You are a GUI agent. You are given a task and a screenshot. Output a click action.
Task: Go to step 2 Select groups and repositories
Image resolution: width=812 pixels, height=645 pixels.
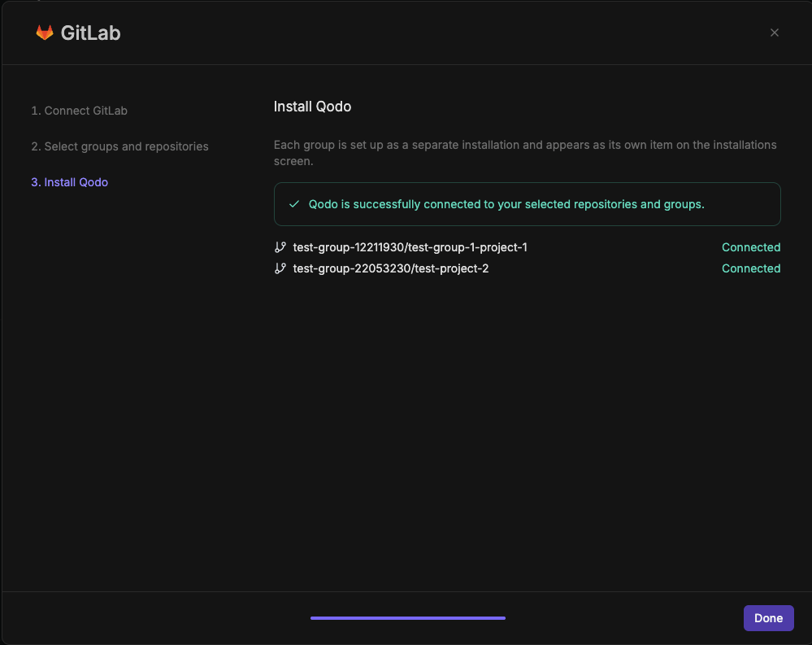click(119, 146)
